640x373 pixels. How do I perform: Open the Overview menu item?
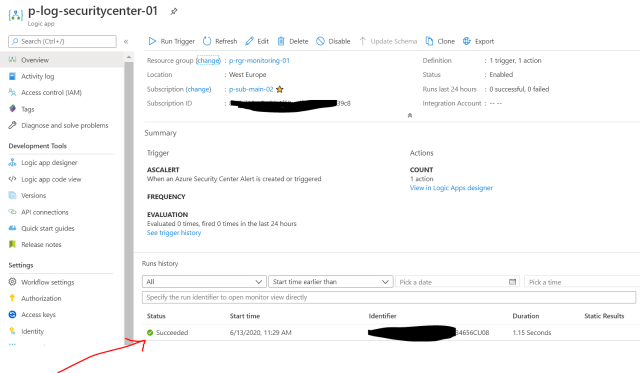pyautogui.click(x=62, y=60)
